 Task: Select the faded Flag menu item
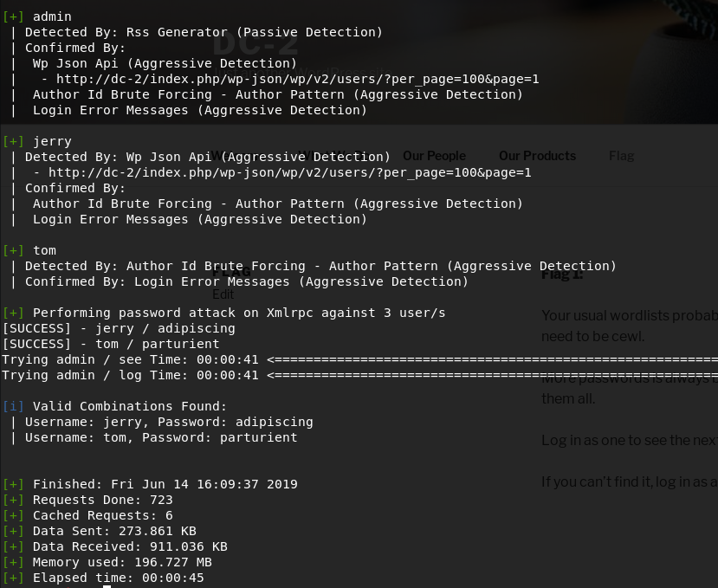pyautogui.click(x=621, y=156)
